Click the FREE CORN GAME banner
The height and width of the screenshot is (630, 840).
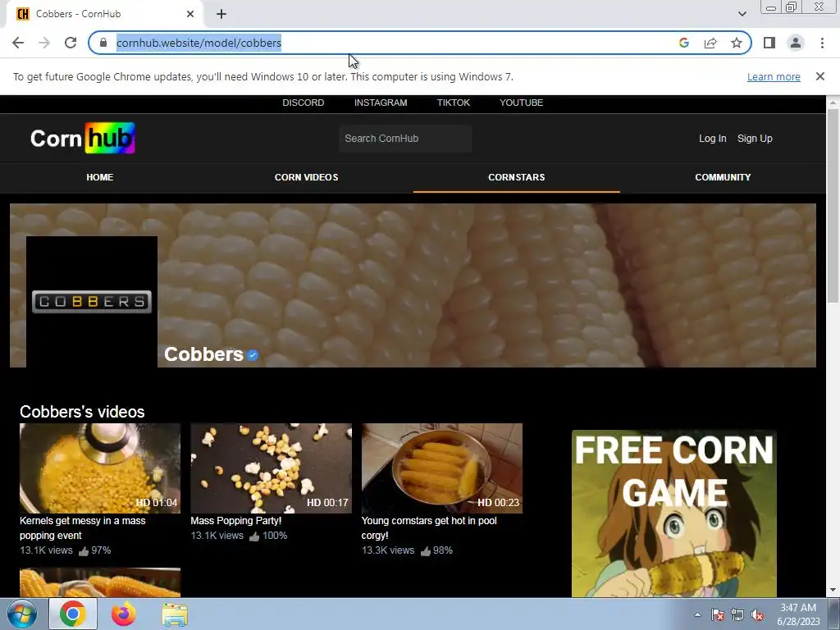[674, 514]
